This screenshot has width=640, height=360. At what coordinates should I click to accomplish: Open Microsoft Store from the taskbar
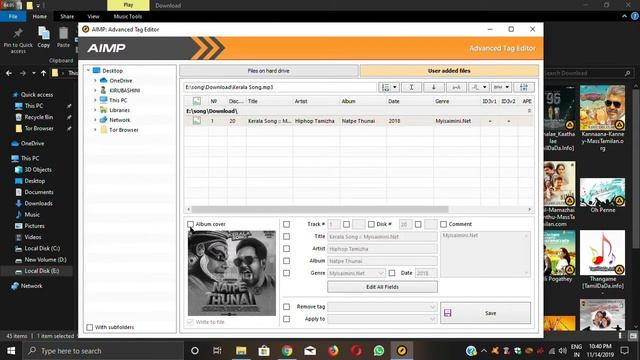[x=264, y=351]
